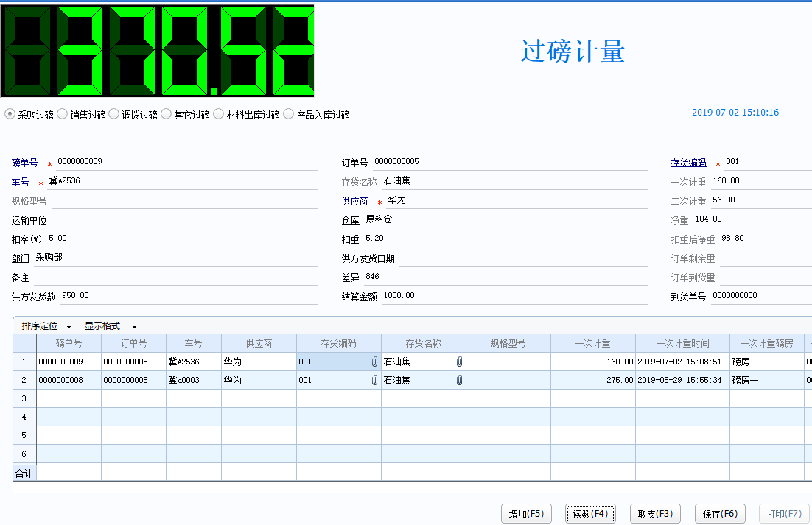This screenshot has height=525, width=812.
Task: Select row 2 in the weighing table
Action: click(24, 380)
